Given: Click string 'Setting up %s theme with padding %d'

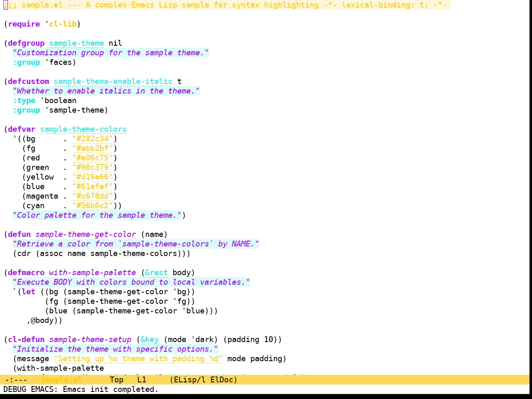Looking at the screenshot, I should pos(138,359).
